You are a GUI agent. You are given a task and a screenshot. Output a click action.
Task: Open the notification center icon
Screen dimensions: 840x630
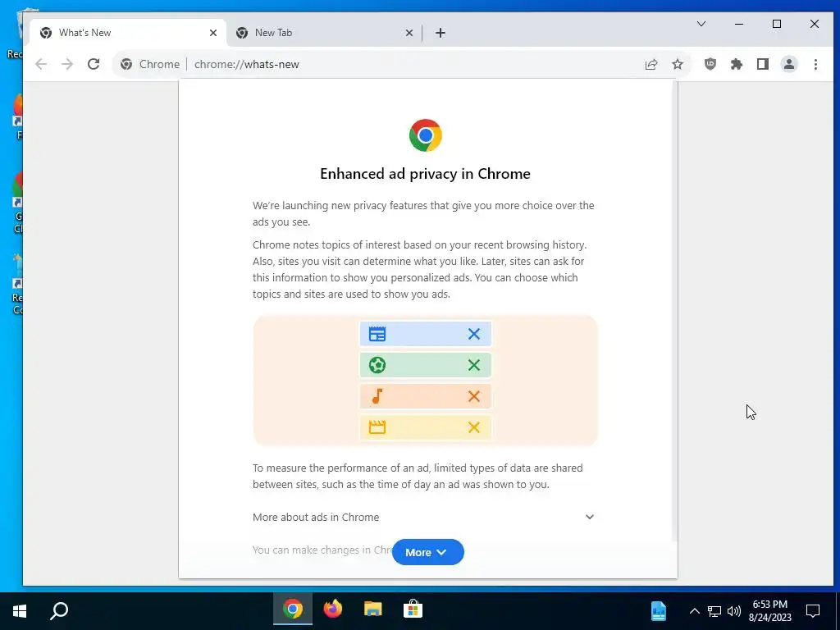[x=813, y=610]
